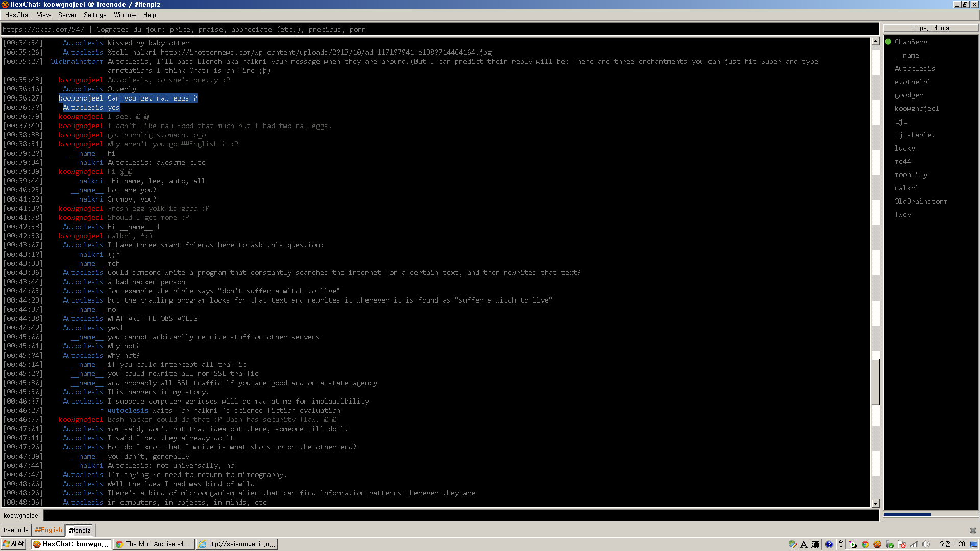Open the Start button on taskbar
Image resolution: width=980 pixels, height=551 pixels.
(x=14, y=544)
